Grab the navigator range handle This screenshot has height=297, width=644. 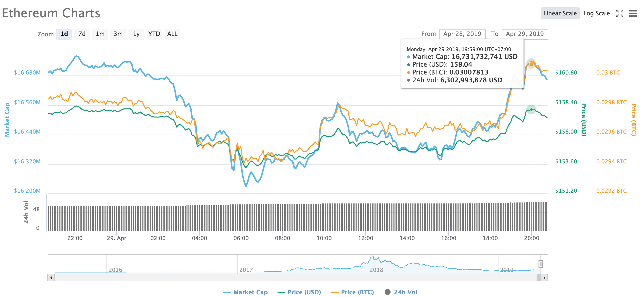coord(540,264)
